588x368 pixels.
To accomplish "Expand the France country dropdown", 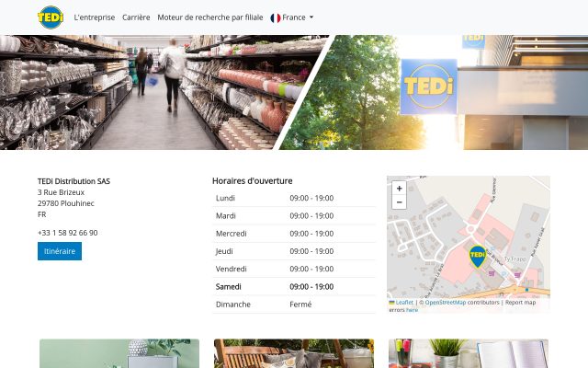I will 292,17.
